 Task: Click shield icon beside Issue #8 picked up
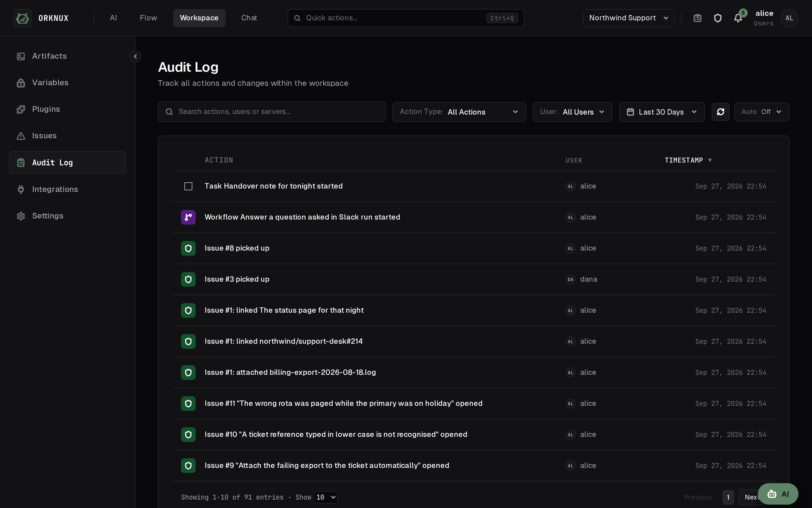[x=188, y=248]
